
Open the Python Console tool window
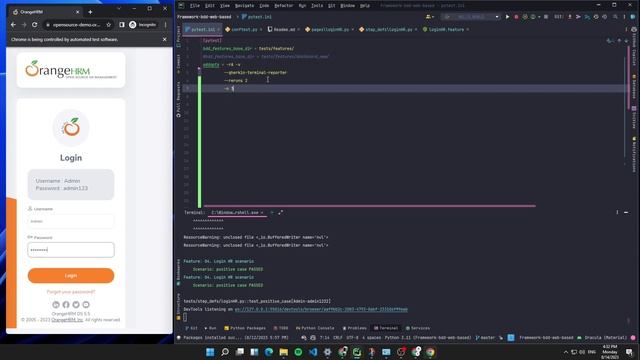315,328
